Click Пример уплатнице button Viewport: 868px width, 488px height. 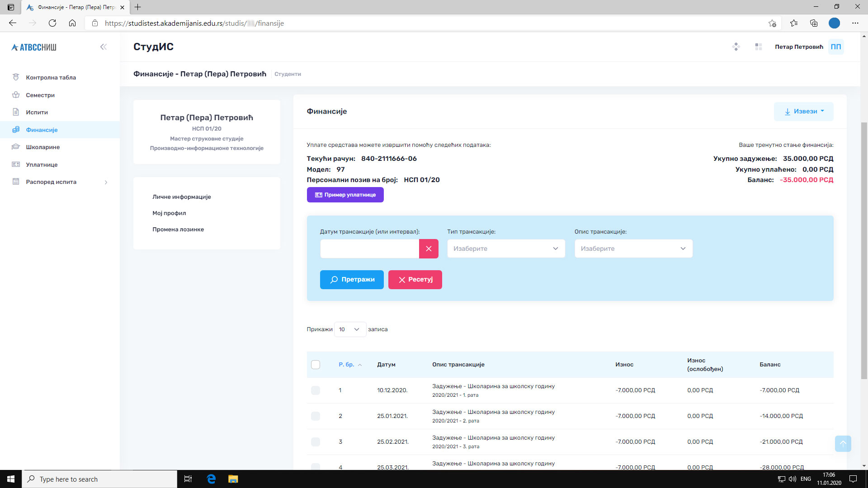click(x=345, y=195)
